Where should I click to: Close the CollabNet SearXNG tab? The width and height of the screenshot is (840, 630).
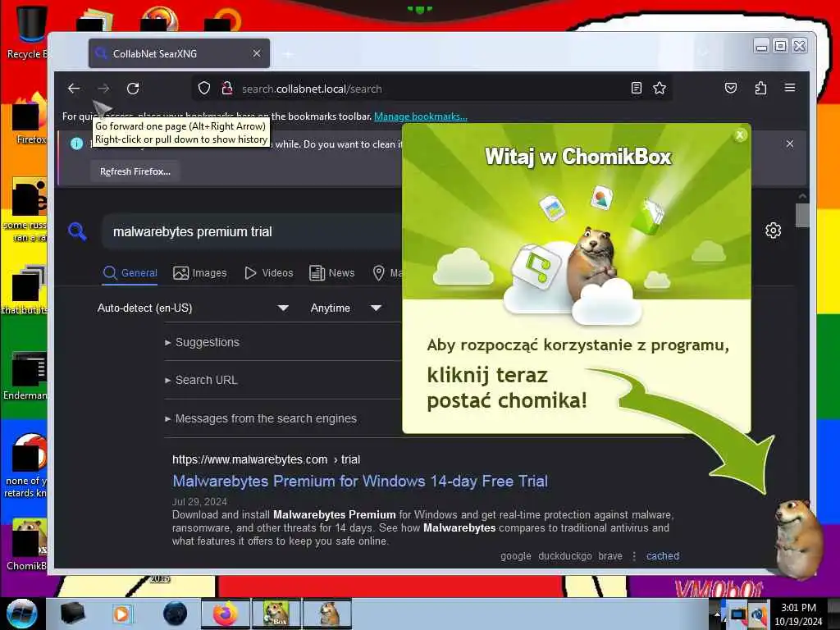click(257, 53)
